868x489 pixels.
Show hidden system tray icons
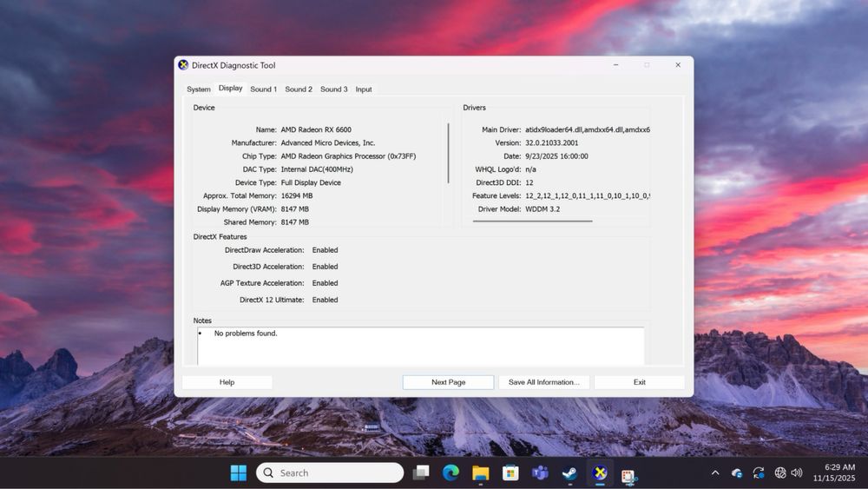(715, 473)
